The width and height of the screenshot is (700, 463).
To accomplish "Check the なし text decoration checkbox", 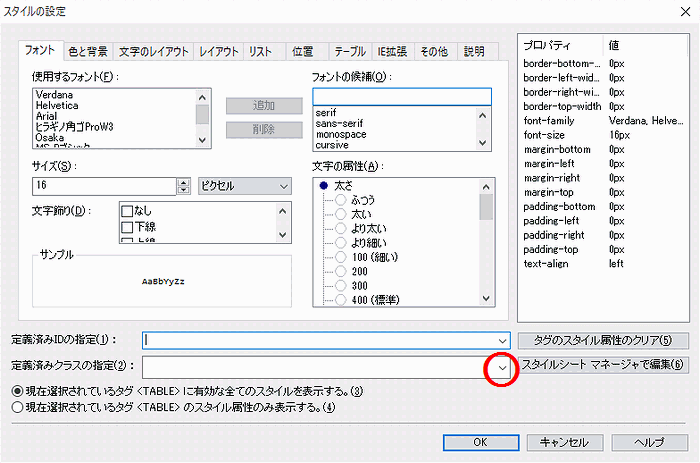I will click(x=127, y=211).
